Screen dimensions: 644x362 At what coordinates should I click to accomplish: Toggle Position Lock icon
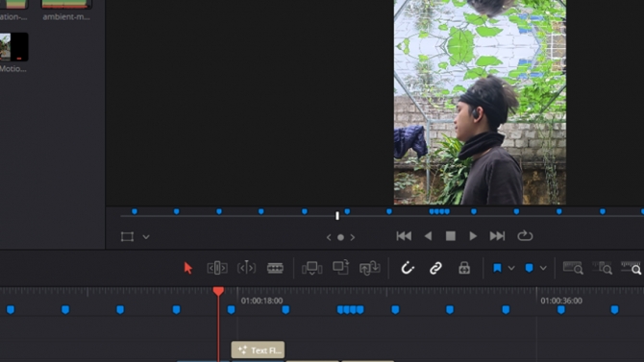tap(464, 268)
